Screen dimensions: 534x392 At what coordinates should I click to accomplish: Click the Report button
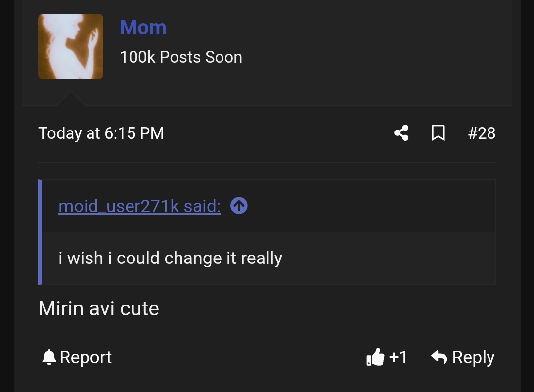85,357
